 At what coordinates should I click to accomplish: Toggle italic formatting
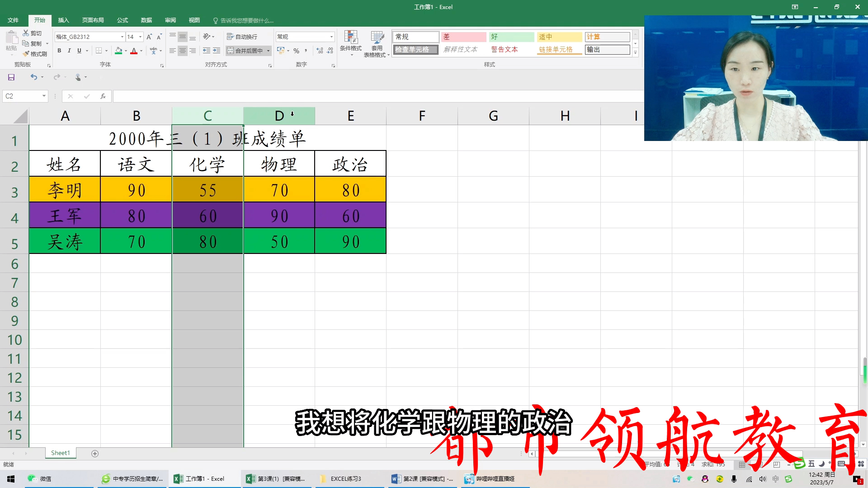coord(69,51)
